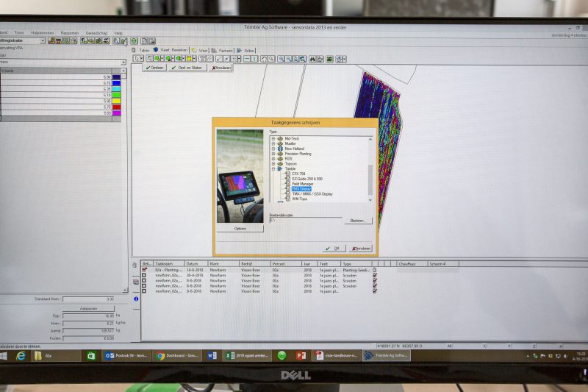
Task: Click the blue info icon beside task list
Action: tap(136, 299)
